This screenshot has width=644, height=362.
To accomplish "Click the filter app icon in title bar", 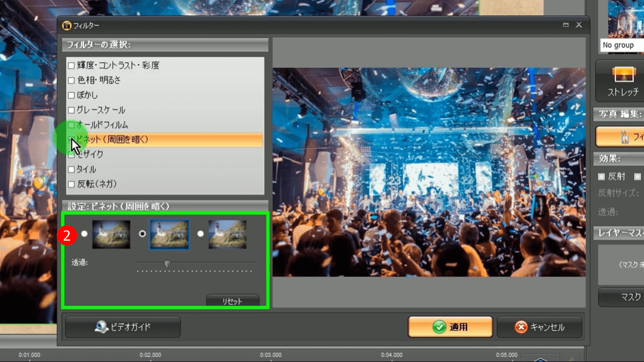I will pyautogui.click(x=67, y=25).
